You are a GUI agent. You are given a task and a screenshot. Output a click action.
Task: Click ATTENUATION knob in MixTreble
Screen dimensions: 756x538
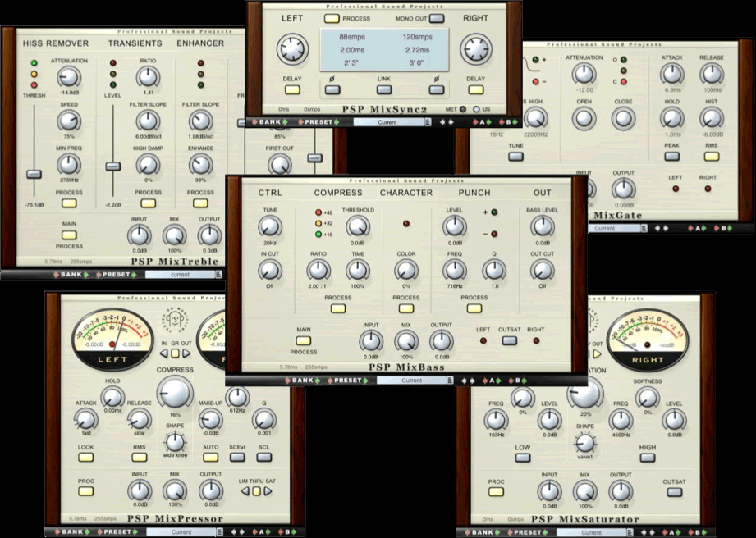pos(69,77)
